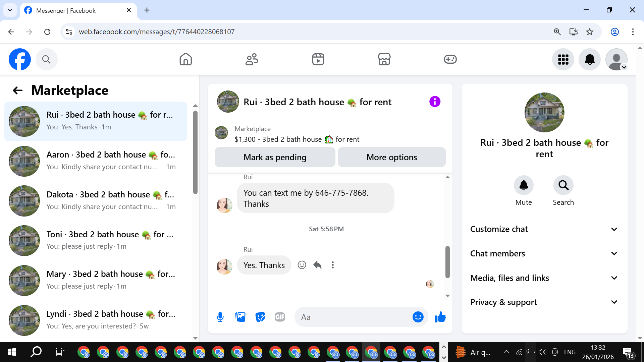The image size is (644, 362).
Task: Expand Chat members section
Action: click(x=544, y=254)
